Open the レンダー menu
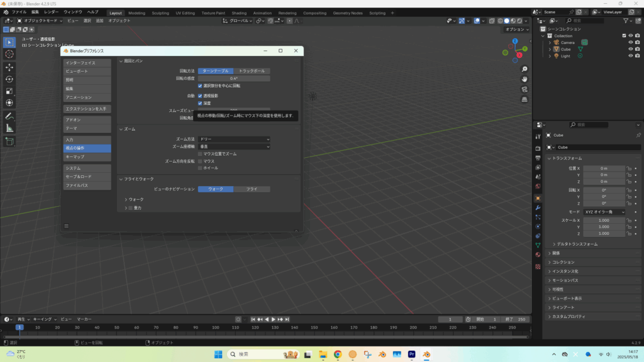The image size is (644, 362). pos(52,12)
